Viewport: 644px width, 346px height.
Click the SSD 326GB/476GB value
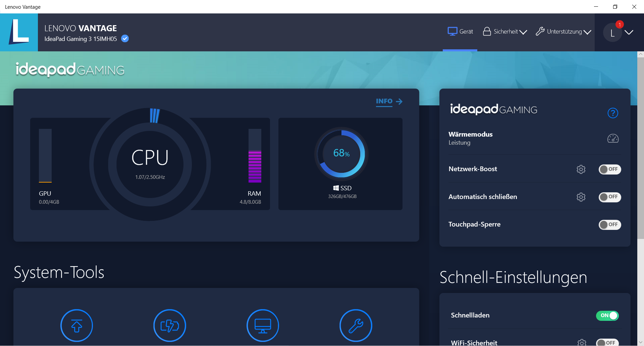click(342, 196)
